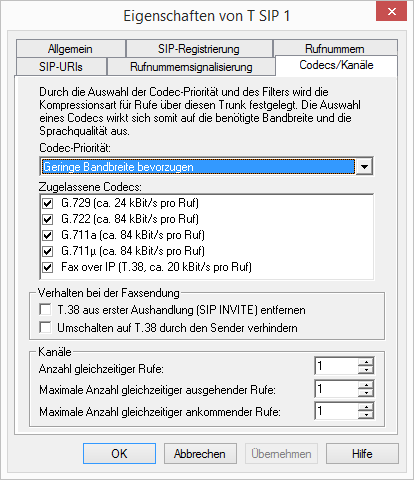414x480 pixels.
Task: Disable the Fax over IP T.38 checkbox
Action: pos(48,267)
